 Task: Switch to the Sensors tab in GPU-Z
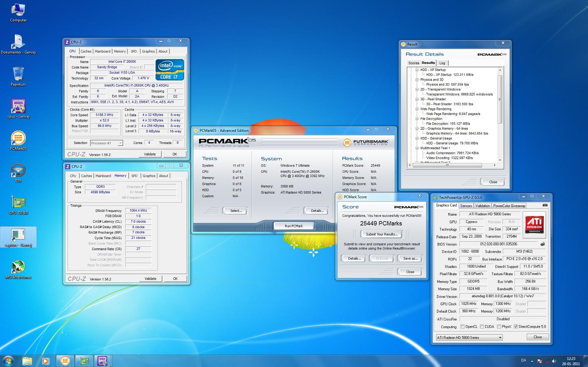click(x=466, y=206)
